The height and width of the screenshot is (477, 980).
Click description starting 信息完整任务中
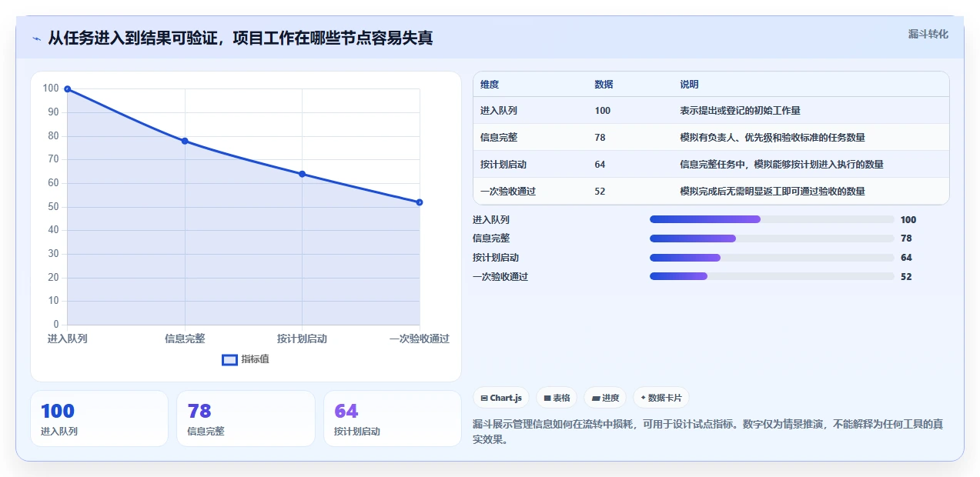[781, 165]
